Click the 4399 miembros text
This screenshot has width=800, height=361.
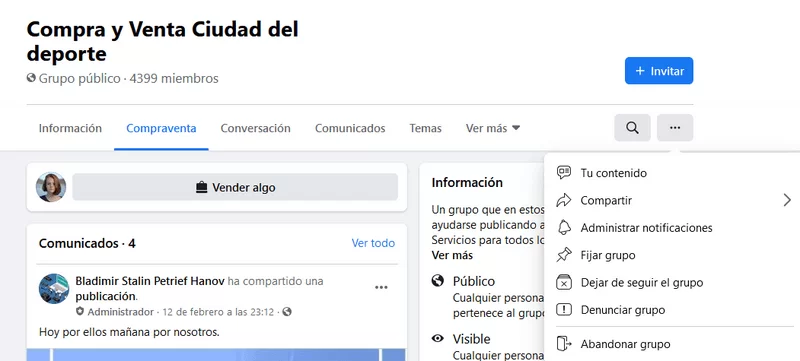coord(174,79)
